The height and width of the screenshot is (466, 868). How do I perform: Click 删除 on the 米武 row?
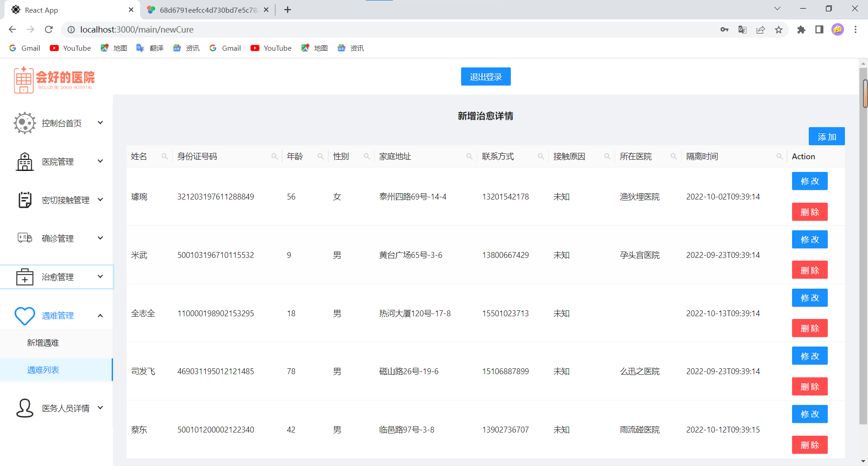tap(809, 270)
